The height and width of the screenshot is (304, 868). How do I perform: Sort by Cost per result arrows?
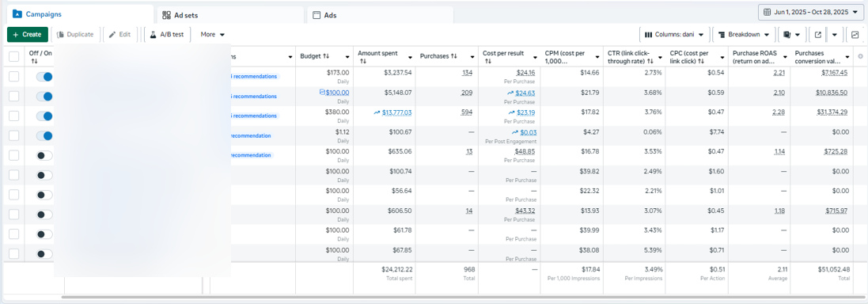(487, 62)
